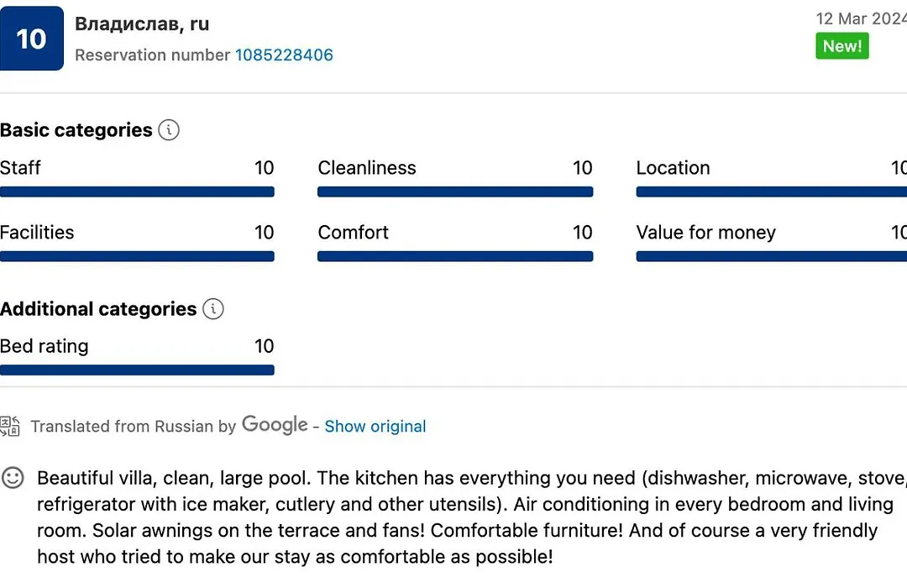The width and height of the screenshot is (907, 588).
Task: Click the smiley face review icon
Action: point(13,478)
